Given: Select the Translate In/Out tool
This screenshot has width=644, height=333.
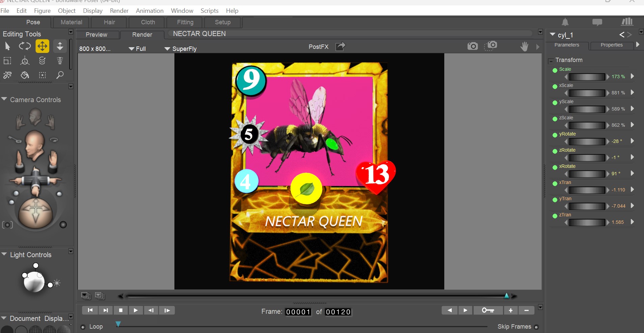Looking at the screenshot, I should (60, 46).
